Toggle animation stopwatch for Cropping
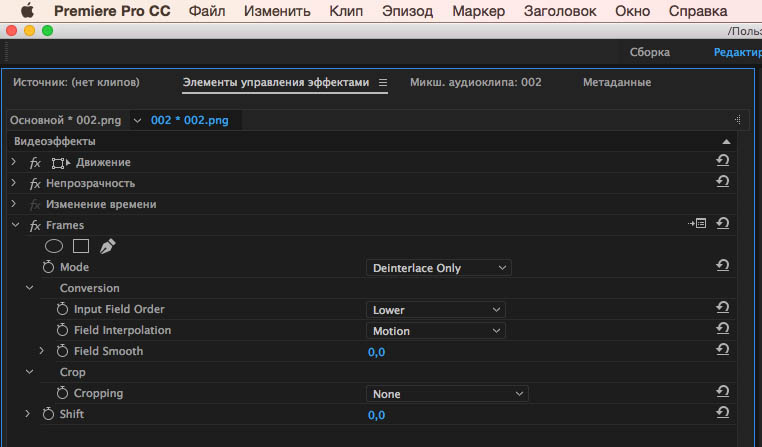 (62, 393)
